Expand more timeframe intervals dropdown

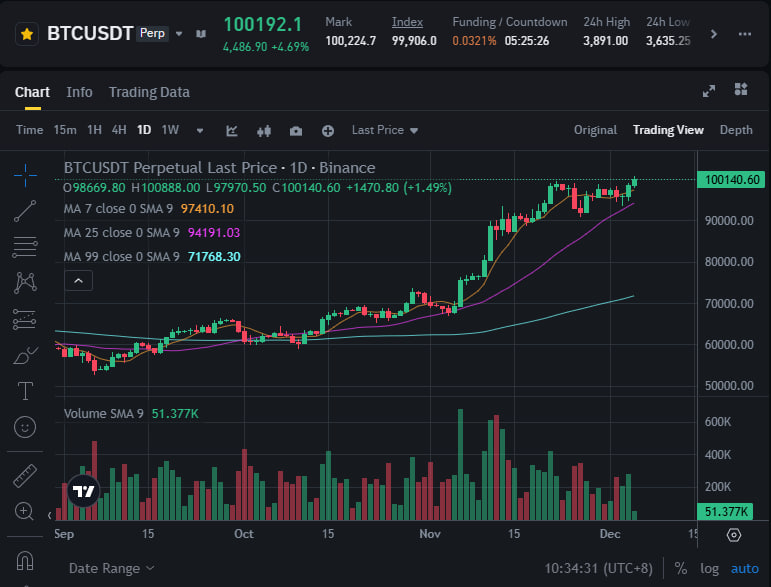pos(200,131)
